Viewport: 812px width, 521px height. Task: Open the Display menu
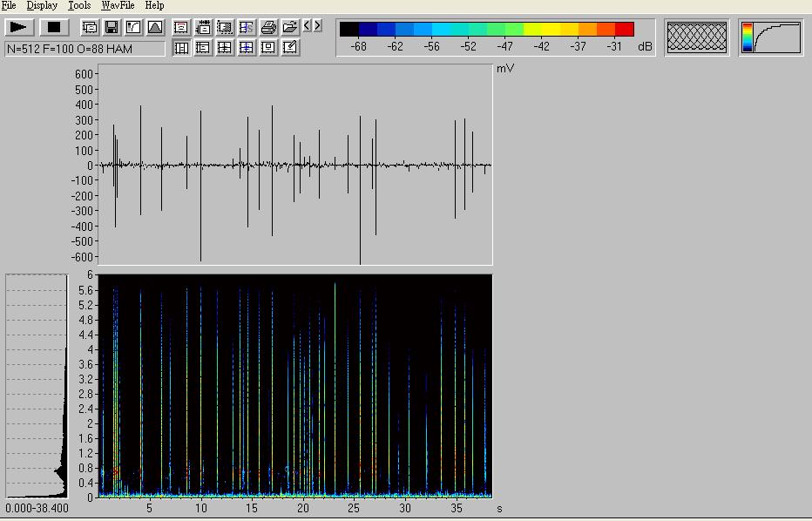point(42,5)
